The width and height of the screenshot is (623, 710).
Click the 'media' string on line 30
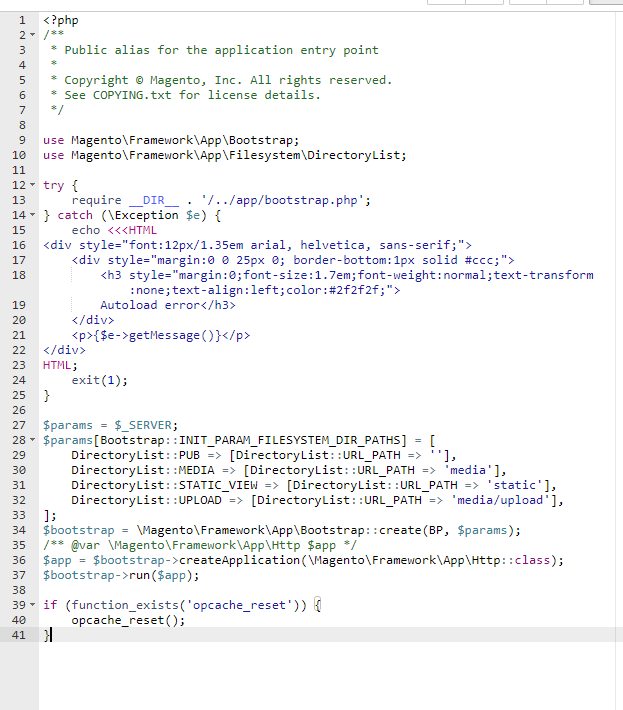click(x=468, y=470)
